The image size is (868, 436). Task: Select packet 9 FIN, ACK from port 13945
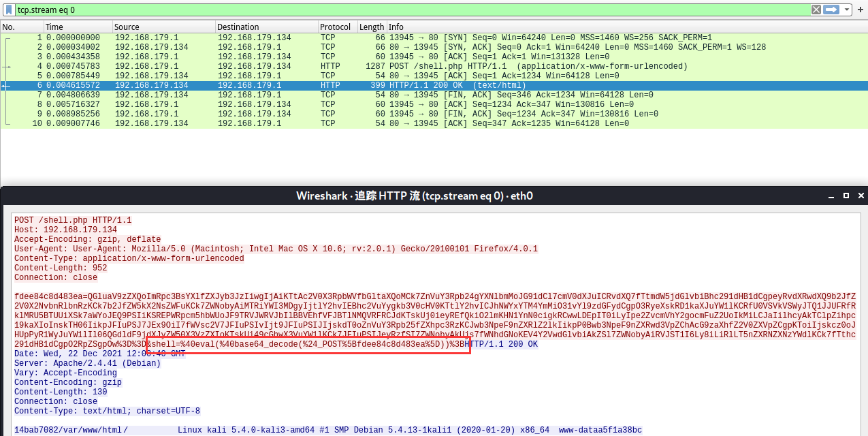pos(434,114)
